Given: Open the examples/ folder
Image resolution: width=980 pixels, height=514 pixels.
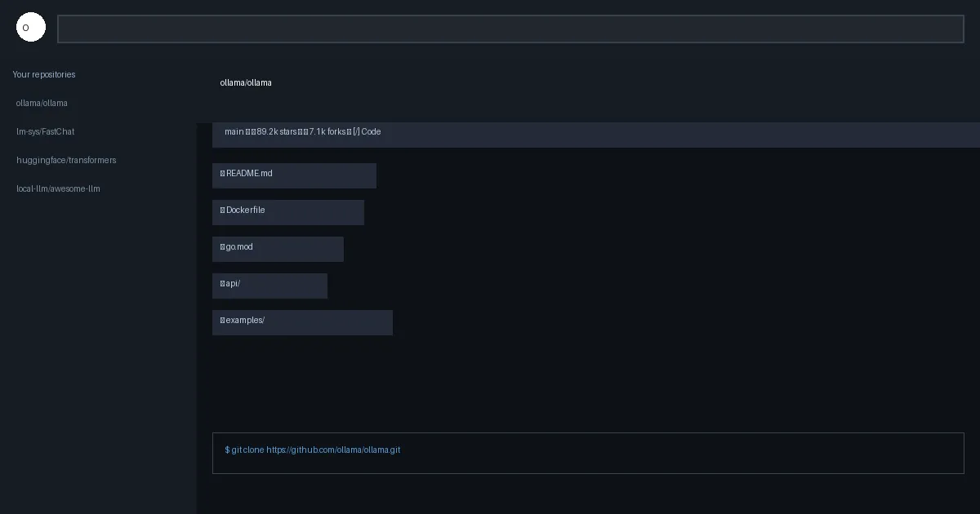Looking at the screenshot, I should [302, 322].
